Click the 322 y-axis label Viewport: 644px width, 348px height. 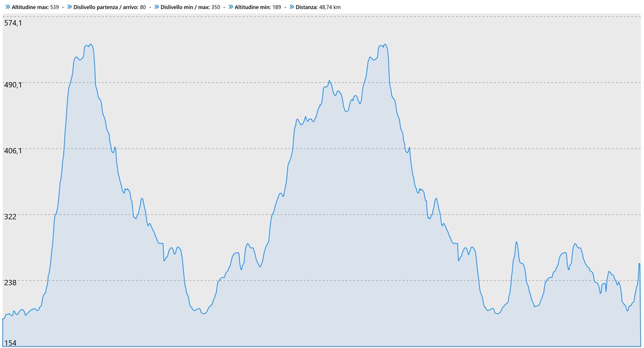pyautogui.click(x=11, y=217)
